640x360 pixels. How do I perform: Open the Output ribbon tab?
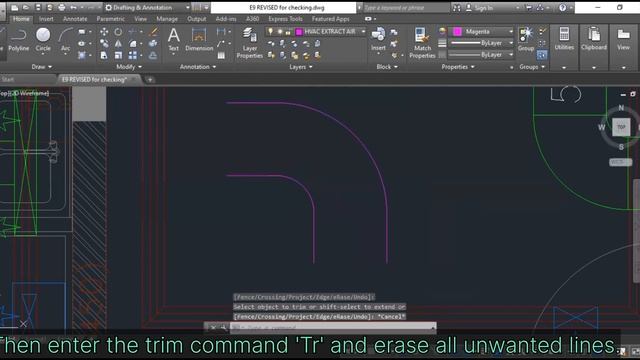click(196, 19)
